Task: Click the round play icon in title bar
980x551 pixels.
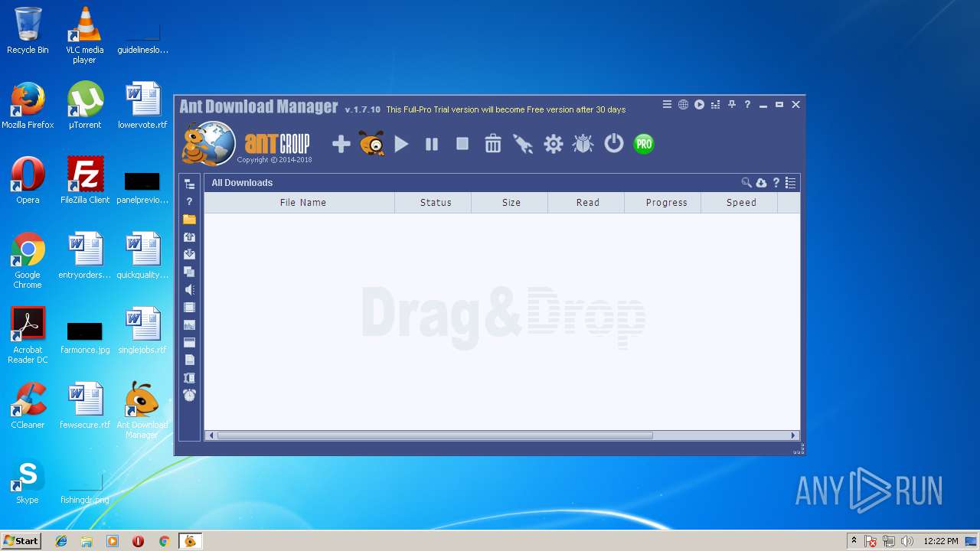Action: point(699,105)
